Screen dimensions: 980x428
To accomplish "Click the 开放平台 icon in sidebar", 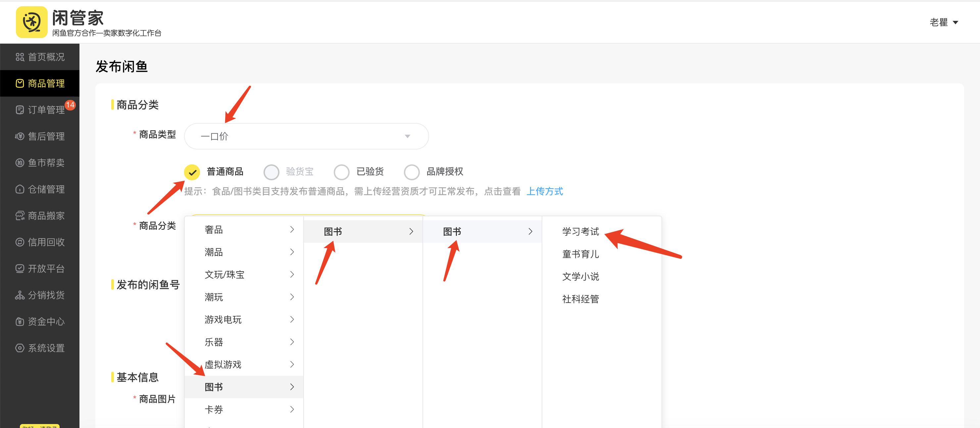I will [20, 269].
